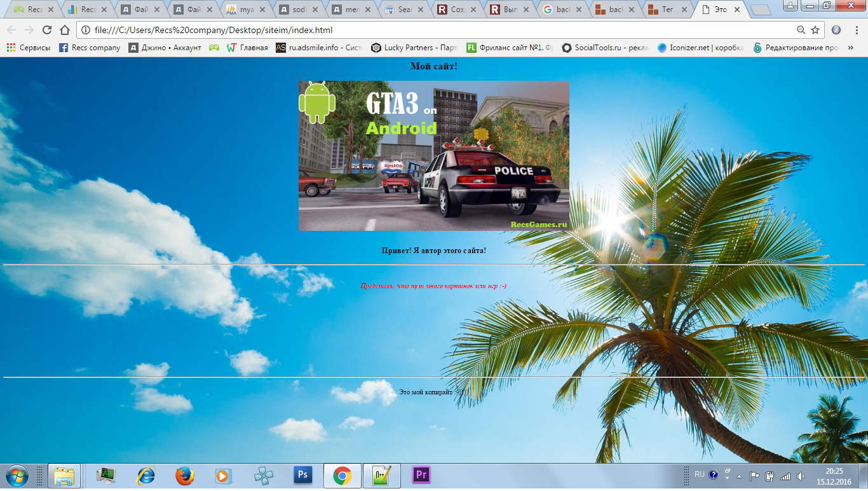Open the ru.adsmile.info bookmark
The image size is (868, 491).
(x=320, y=48)
